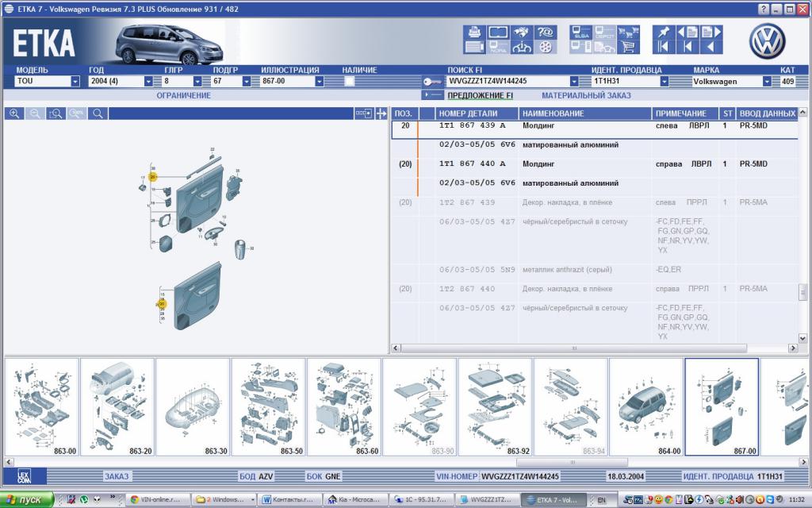Open the МОДЕЛЬ TOU dropdown
Screen dimensions: 812x508
pyautogui.click(x=75, y=82)
